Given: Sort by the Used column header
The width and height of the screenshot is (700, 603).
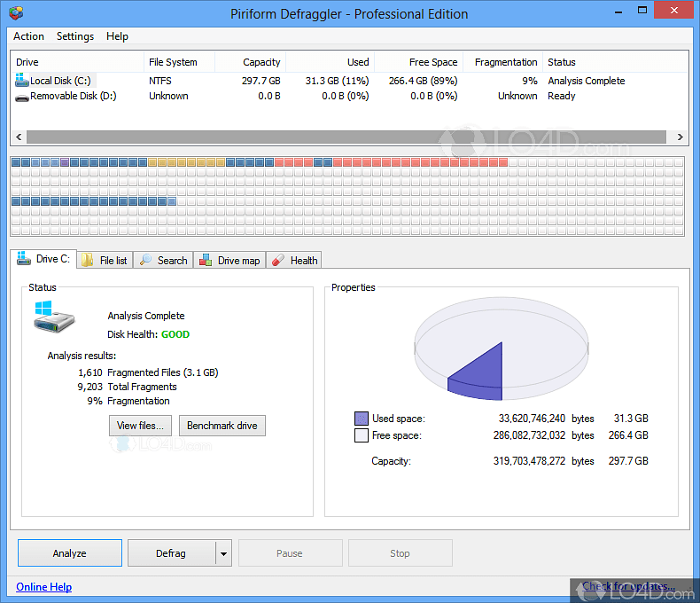Looking at the screenshot, I should (330, 62).
